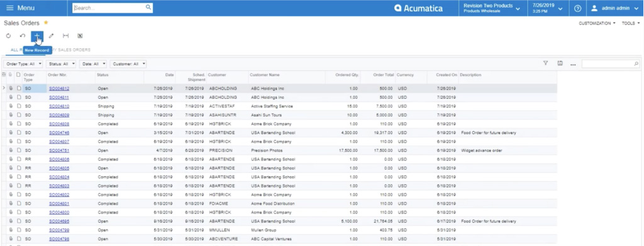Switch to the My Sales Orders tab
The image size is (644, 246).
pyautogui.click(x=71, y=50)
